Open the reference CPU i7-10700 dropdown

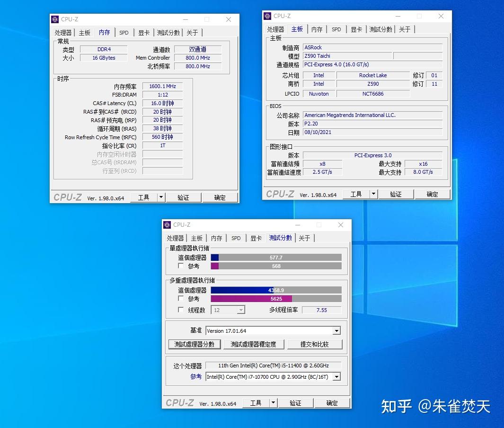click(336, 376)
